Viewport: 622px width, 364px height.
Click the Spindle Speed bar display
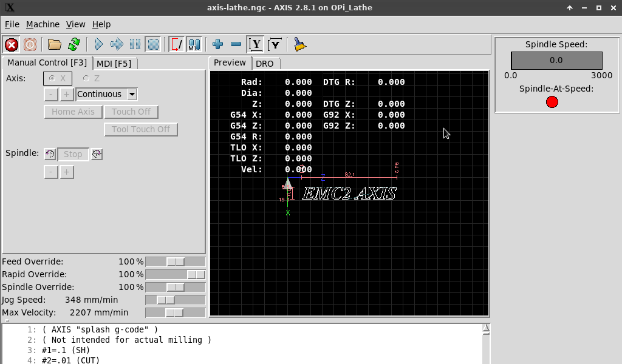pos(556,60)
